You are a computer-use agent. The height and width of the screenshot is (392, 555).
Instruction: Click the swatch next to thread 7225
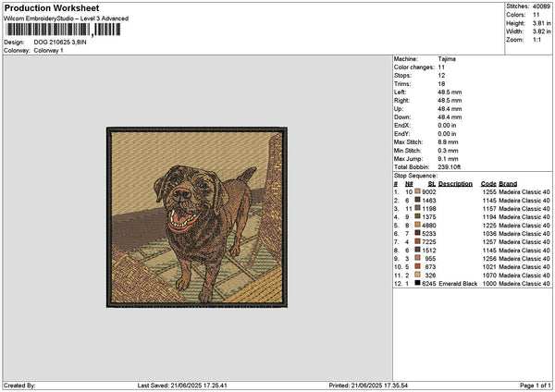coord(418,241)
